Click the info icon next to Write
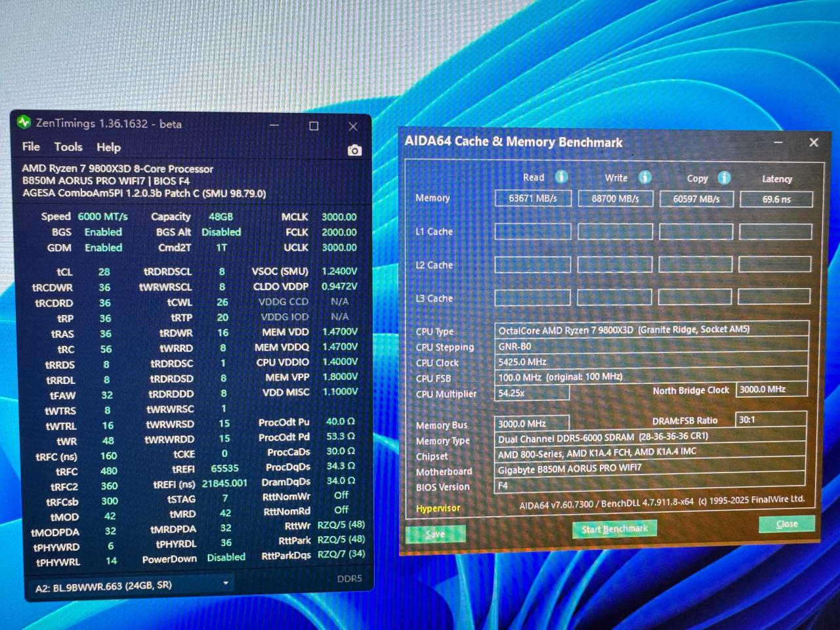The width and height of the screenshot is (840, 630). (x=645, y=177)
